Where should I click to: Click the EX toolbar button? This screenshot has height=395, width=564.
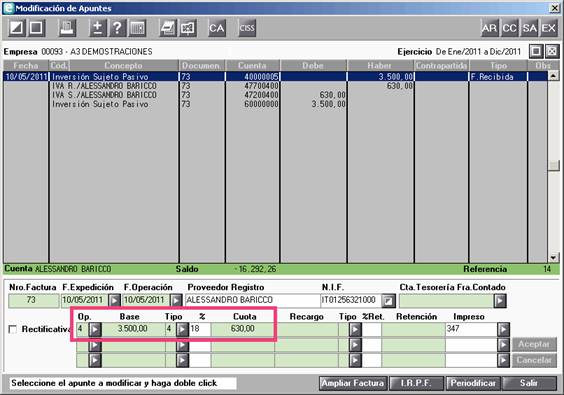[x=549, y=28]
